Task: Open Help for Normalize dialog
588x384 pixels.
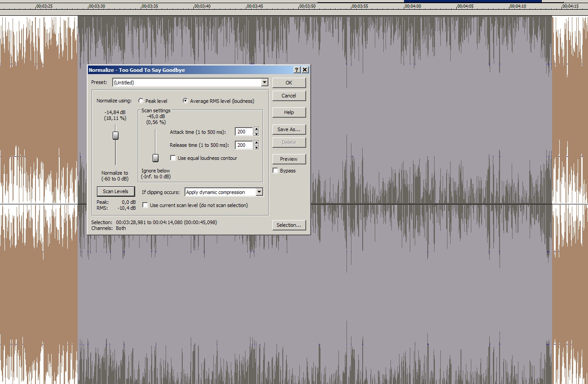Action: point(289,112)
